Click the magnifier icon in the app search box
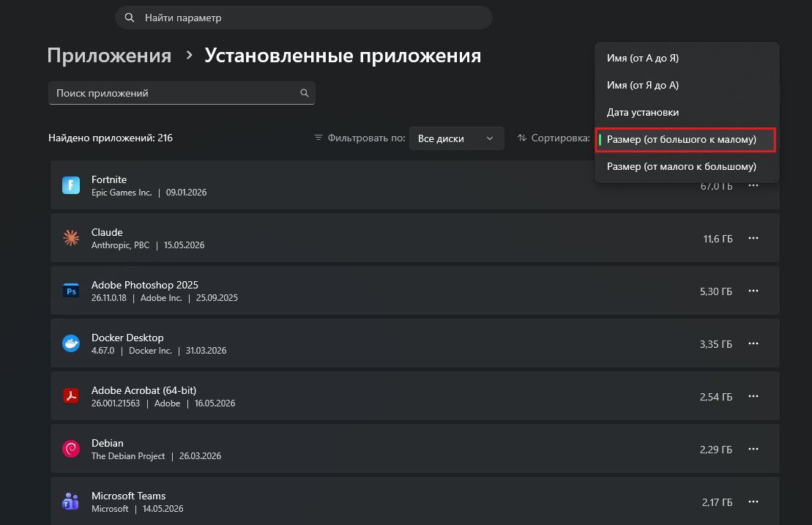 305,93
